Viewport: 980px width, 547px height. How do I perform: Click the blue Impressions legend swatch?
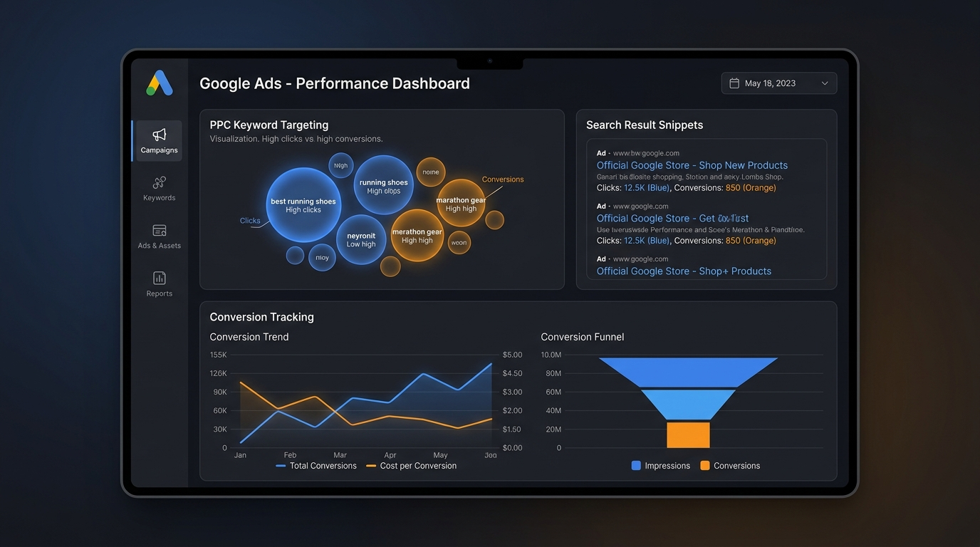coord(636,466)
